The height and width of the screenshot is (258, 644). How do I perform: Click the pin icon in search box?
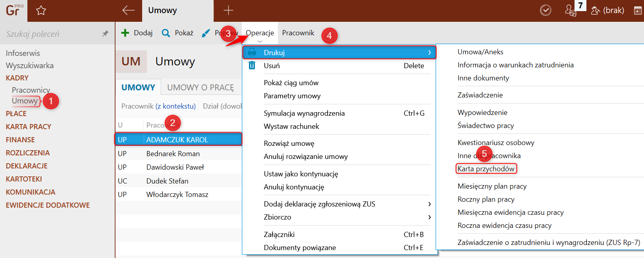coord(105,34)
